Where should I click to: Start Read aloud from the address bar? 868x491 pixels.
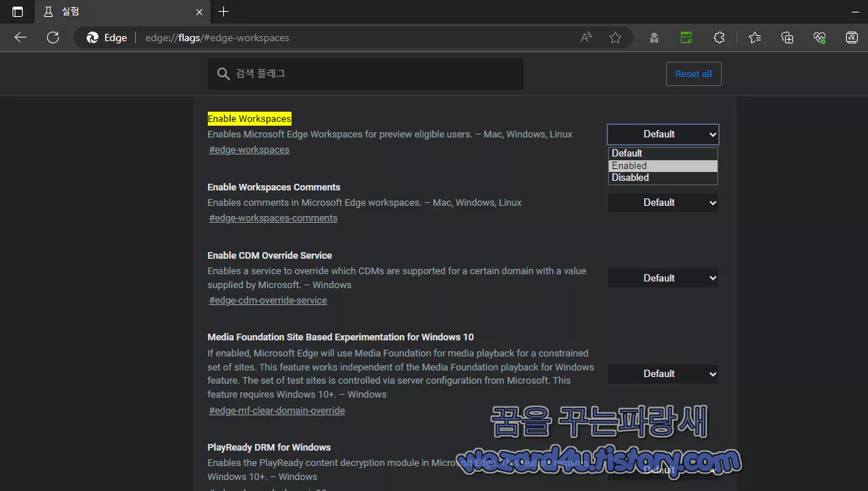[x=585, y=37]
